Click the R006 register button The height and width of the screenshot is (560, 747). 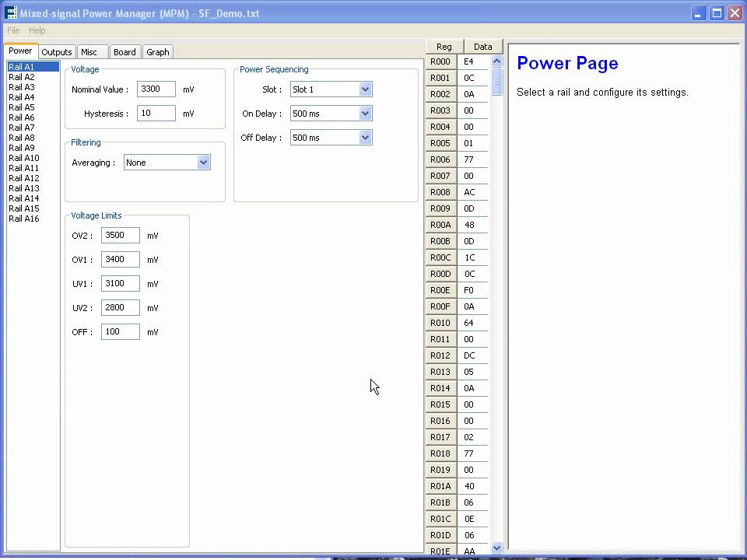click(440, 159)
